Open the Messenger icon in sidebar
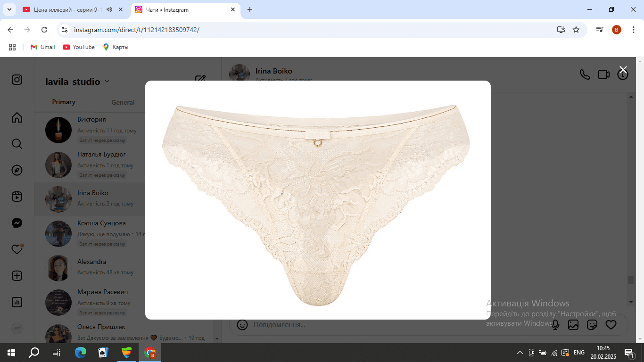 point(17,223)
